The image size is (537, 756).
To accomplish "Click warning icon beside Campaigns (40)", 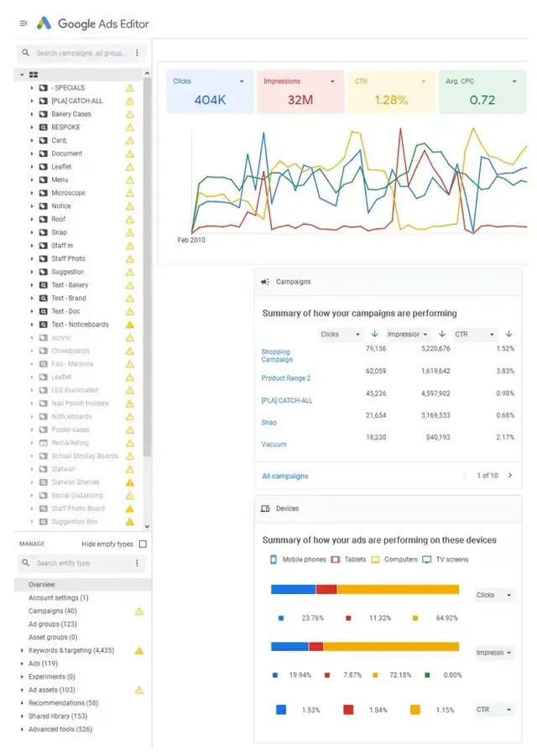I will click(x=139, y=612).
